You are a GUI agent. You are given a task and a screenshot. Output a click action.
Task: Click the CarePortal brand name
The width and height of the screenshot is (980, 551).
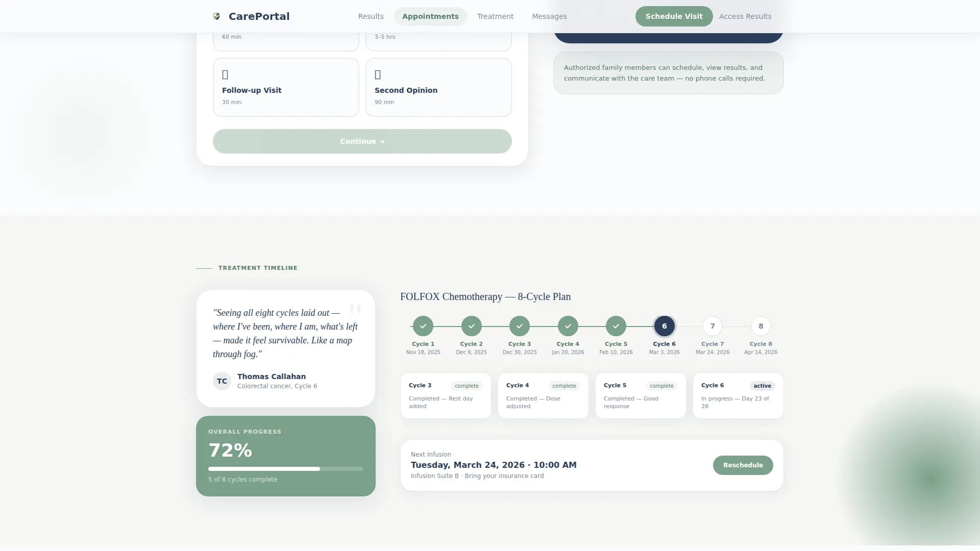(x=259, y=16)
